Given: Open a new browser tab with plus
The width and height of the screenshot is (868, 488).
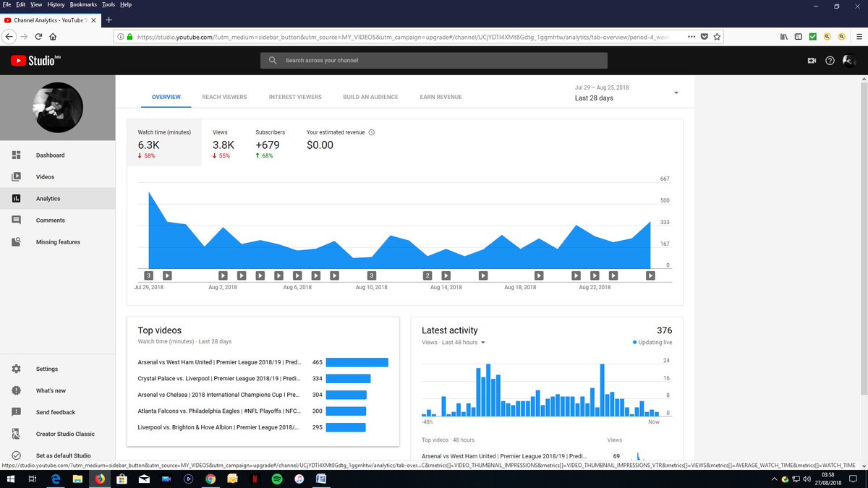Looking at the screenshot, I should click(109, 20).
